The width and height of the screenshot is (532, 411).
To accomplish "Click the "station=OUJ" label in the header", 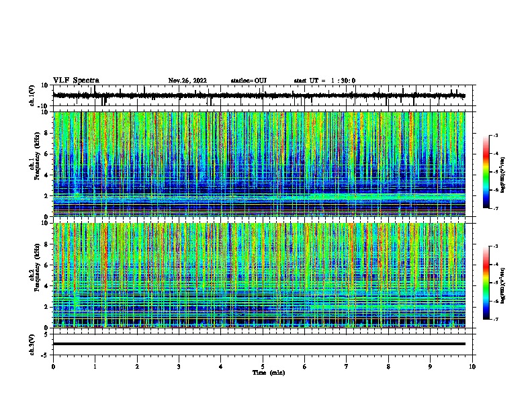I will tap(249, 81).
